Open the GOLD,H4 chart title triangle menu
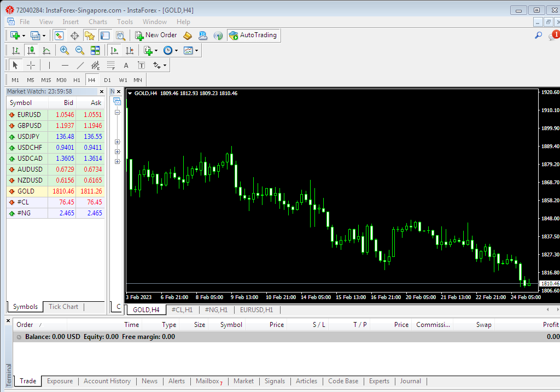 pyautogui.click(x=130, y=93)
